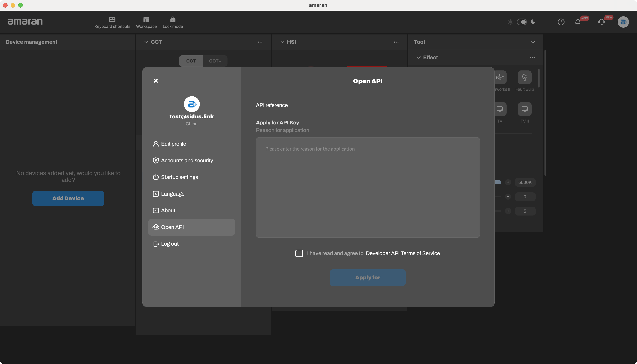Image resolution: width=637 pixels, height=364 pixels.
Task: Open the notifications bell icon
Action: point(578,22)
